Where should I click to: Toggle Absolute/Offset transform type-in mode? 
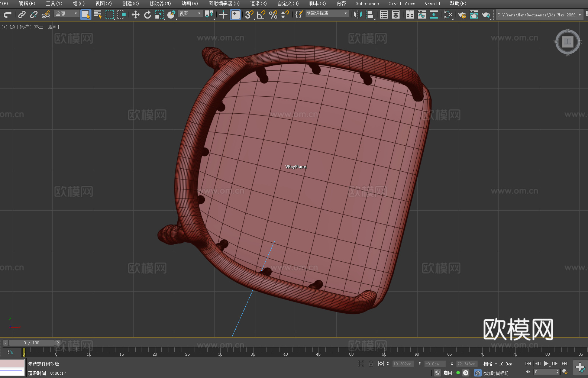point(381,364)
